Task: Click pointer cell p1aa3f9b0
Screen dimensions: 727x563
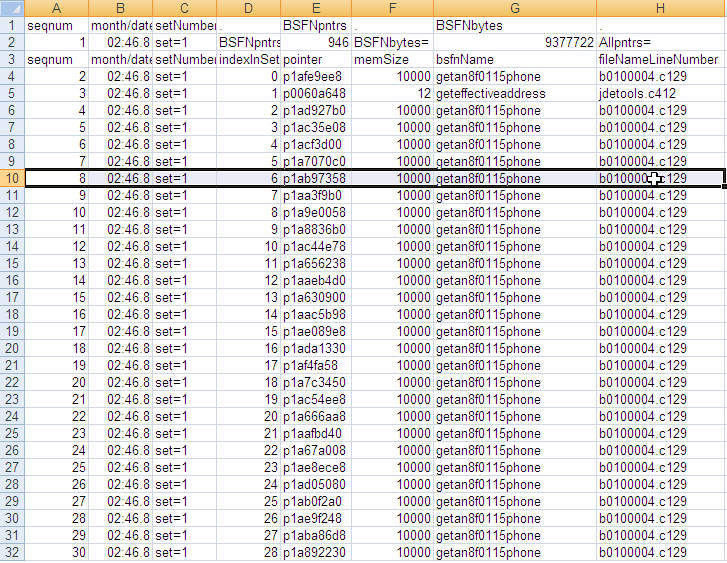Action: tap(316, 196)
